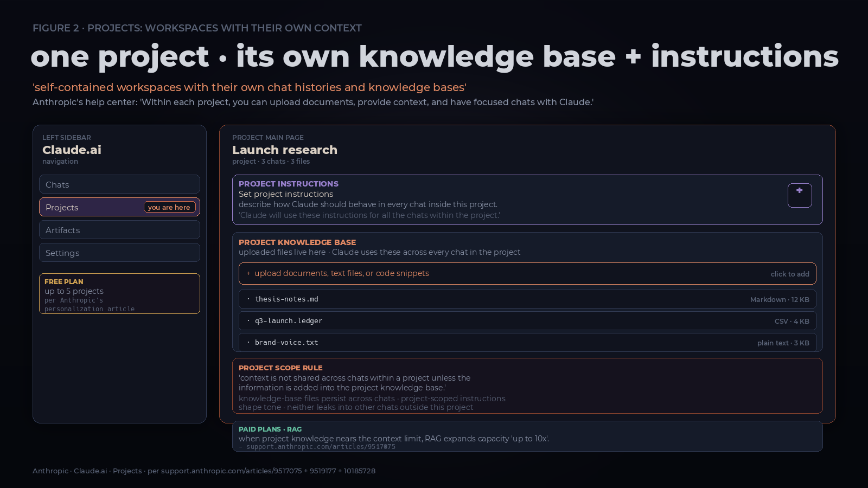Open Settings from the left sidebar
The image size is (868, 488).
[119, 253]
